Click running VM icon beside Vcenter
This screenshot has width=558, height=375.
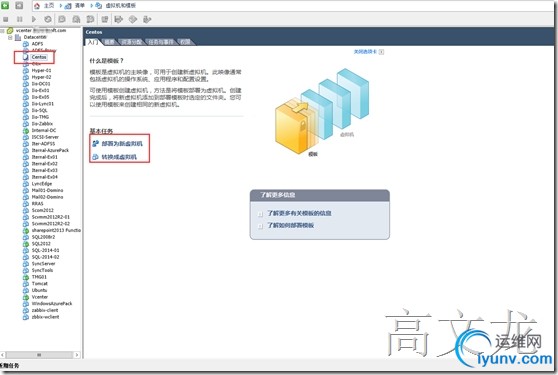pos(26,297)
